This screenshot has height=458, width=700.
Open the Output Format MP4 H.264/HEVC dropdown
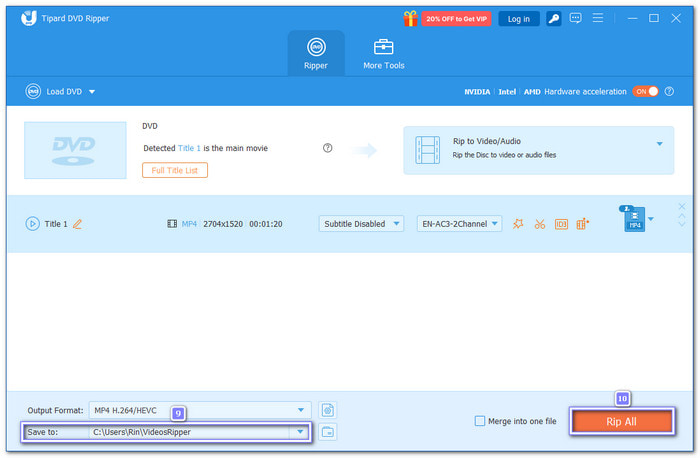200,410
